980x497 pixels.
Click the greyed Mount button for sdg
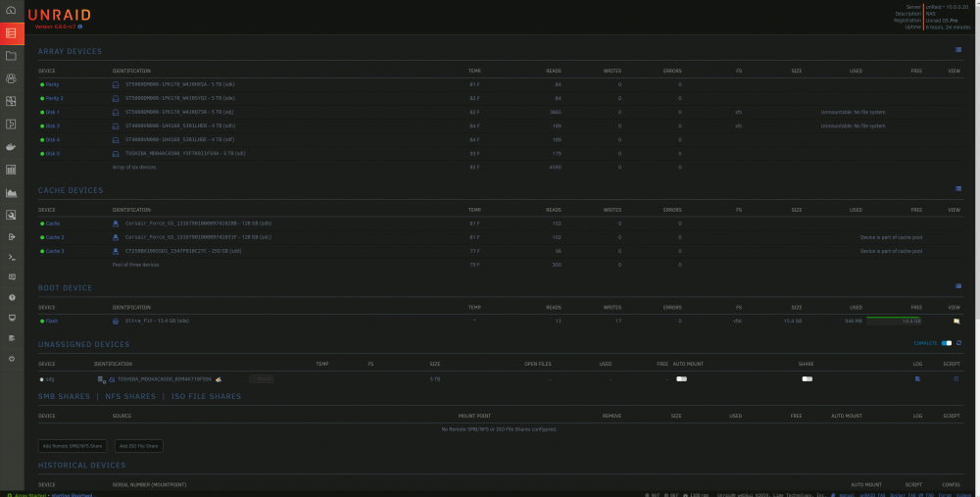click(262, 378)
